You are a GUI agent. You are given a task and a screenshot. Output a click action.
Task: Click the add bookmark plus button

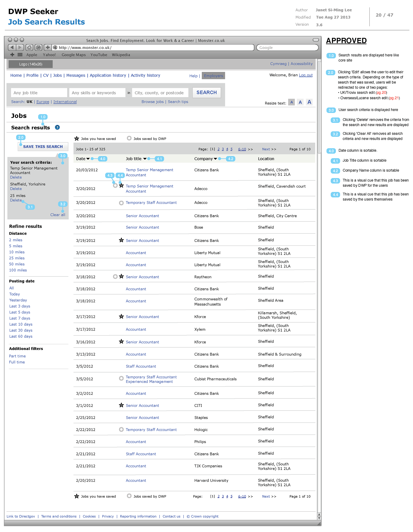point(48,47)
